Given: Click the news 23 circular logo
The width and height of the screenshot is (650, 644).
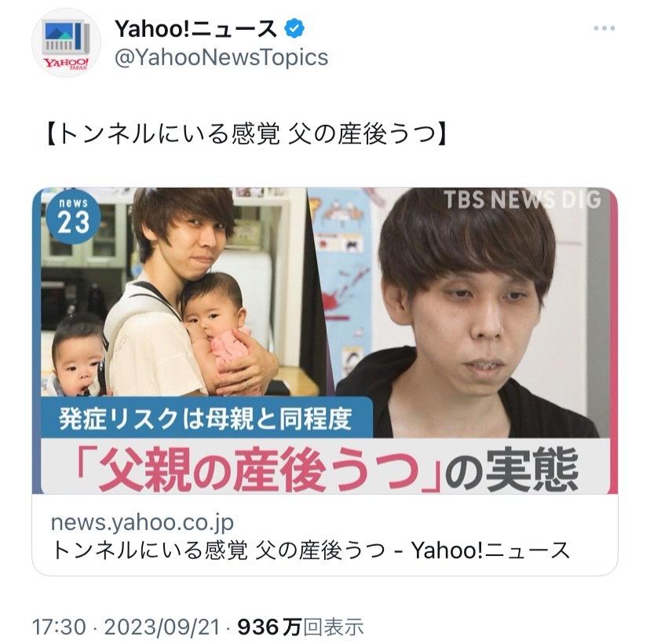Looking at the screenshot, I should pyautogui.click(x=73, y=217).
